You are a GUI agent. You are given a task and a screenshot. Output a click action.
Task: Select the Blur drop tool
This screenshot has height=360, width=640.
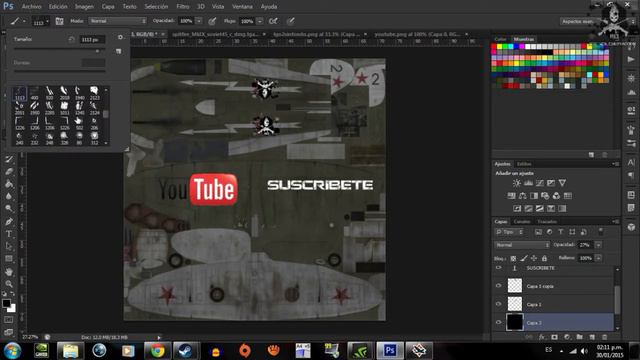pyautogui.click(x=9, y=196)
